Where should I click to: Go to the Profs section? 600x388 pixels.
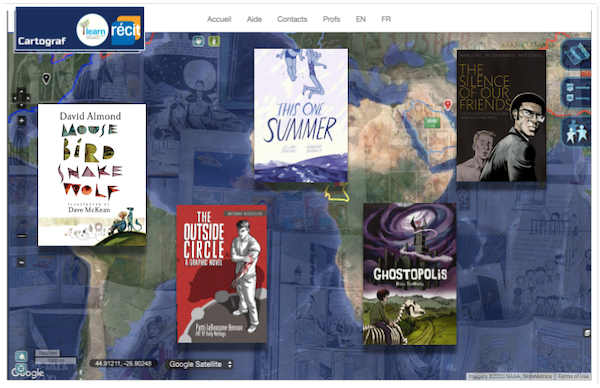pyautogui.click(x=331, y=19)
